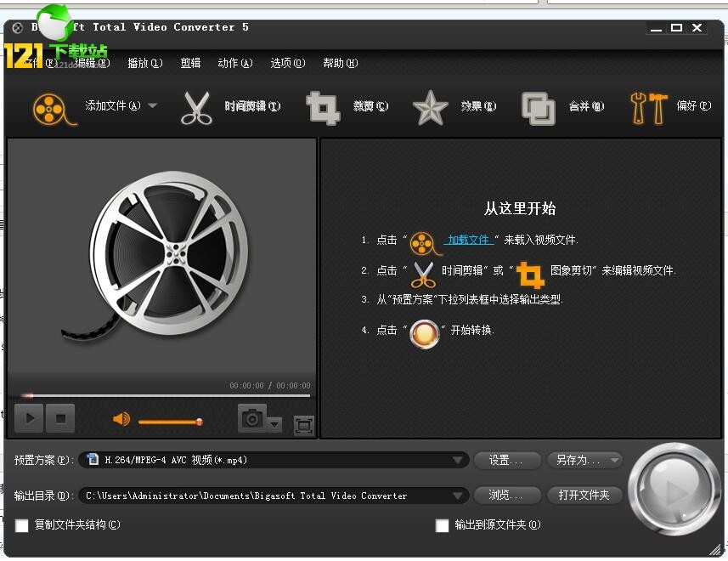
Task: Open the 输出目录 output path dropdown
Action: (457, 496)
